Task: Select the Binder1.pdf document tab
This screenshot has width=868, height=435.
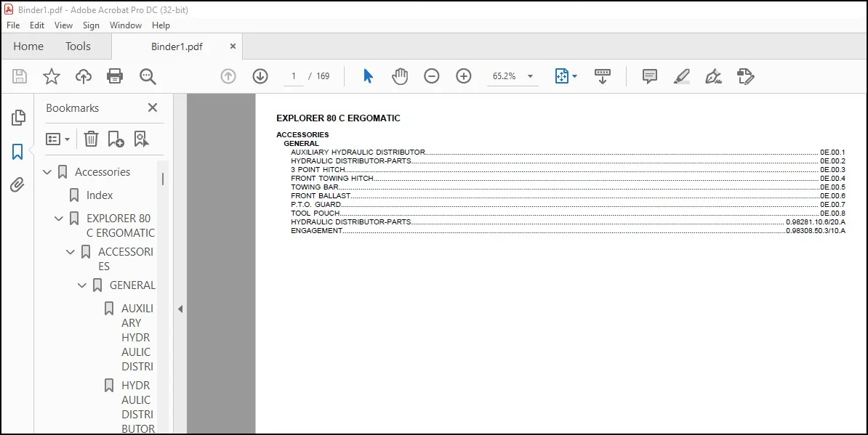Action: [x=177, y=46]
